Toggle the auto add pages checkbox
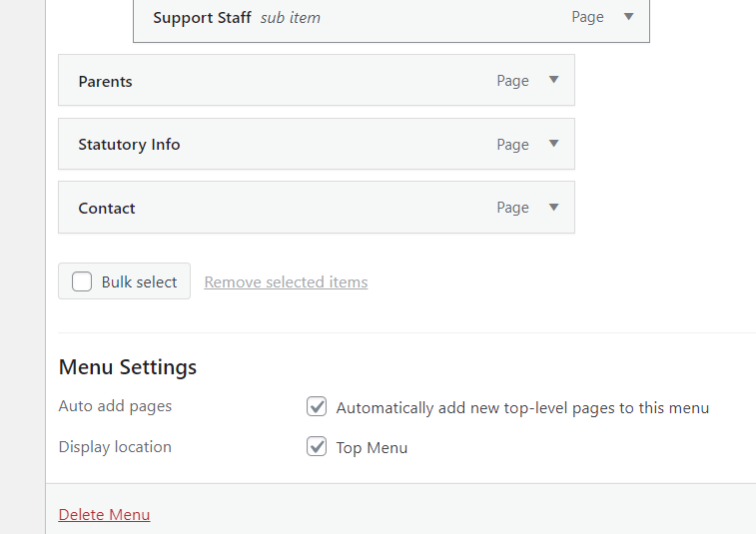 317,407
